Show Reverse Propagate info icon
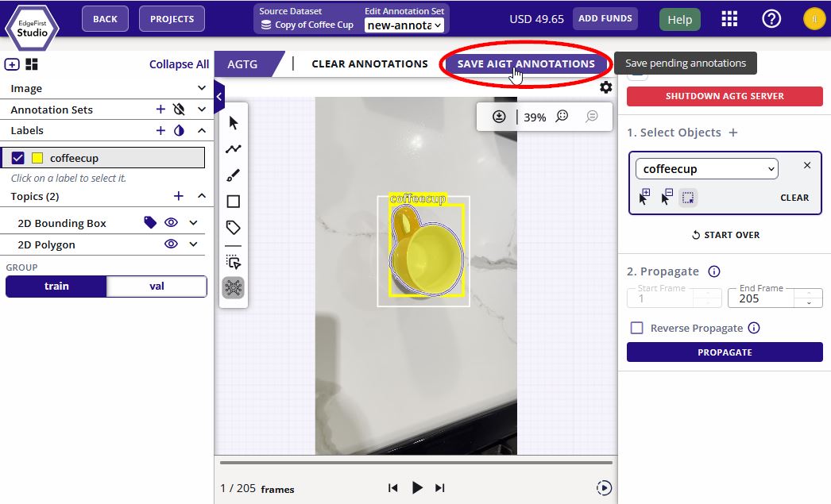 754,328
